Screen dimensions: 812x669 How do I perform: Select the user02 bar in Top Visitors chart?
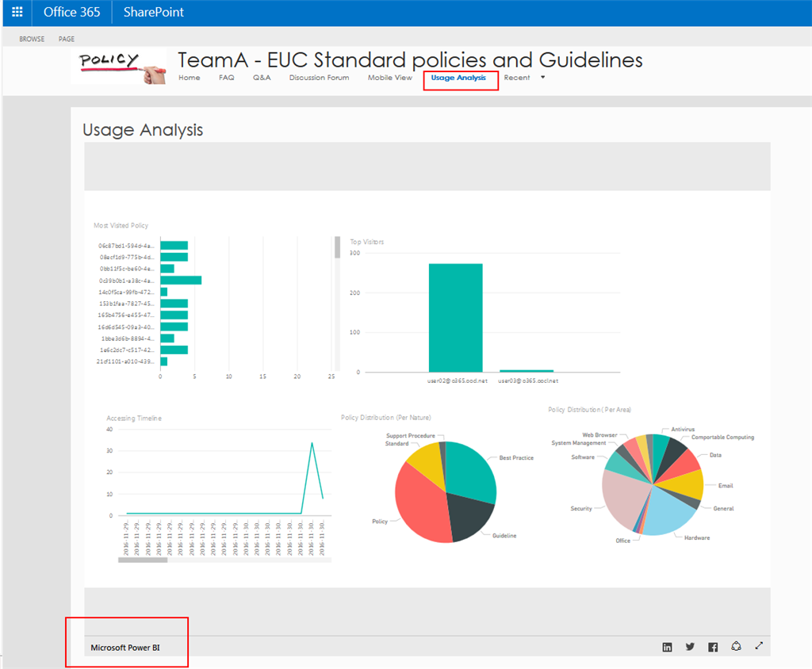coord(456,317)
